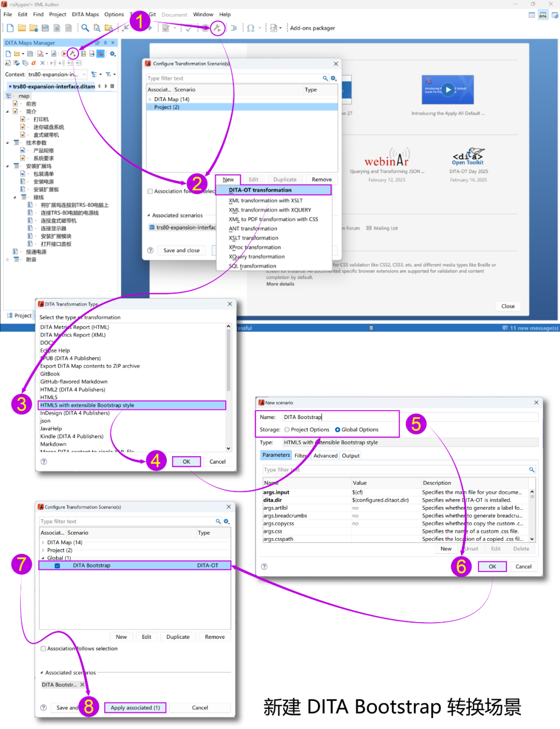Toggle Association follows selection in lower Configure dialog
Viewport: 560px width, 729px height.
[x=44, y=649]
